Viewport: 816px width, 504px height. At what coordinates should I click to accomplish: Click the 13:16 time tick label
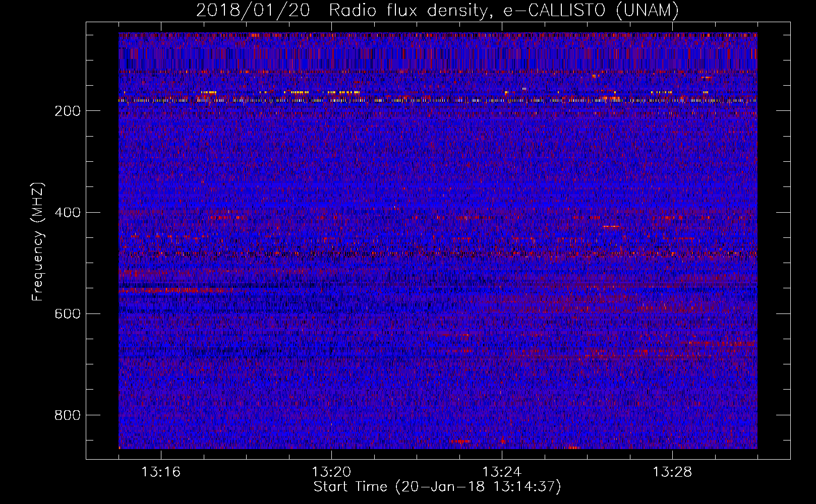pyautogui.click(x=161, y=472)
